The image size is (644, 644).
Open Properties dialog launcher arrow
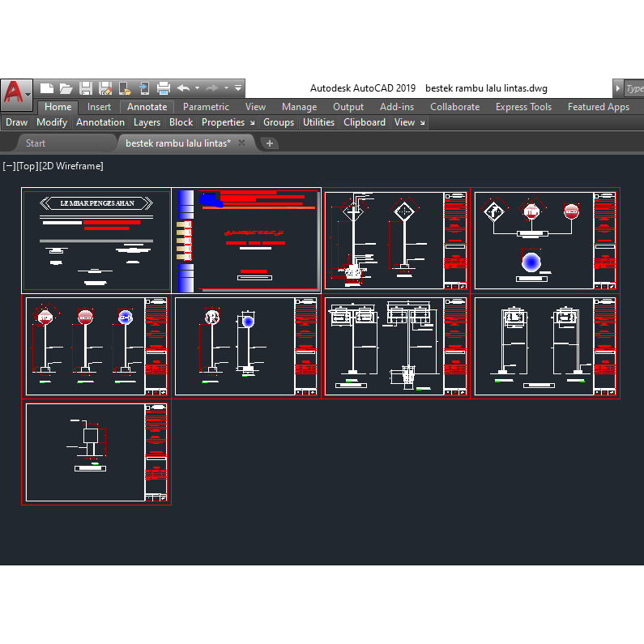pyautogui.click(x=252, y=123)
